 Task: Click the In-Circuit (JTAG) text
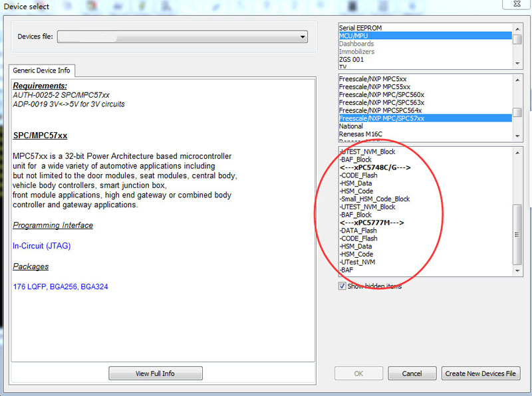(42, 246)
